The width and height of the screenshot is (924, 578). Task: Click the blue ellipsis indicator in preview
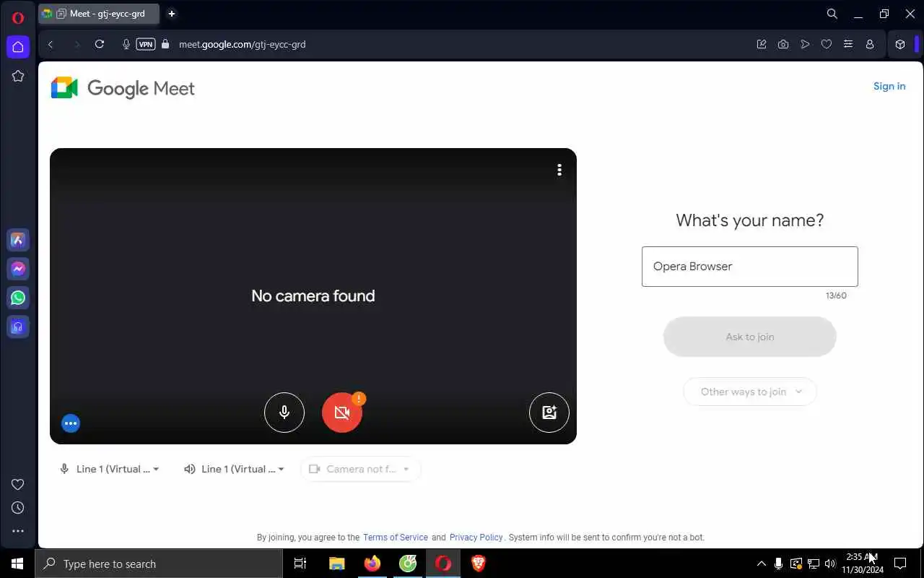tap(71, 423)
